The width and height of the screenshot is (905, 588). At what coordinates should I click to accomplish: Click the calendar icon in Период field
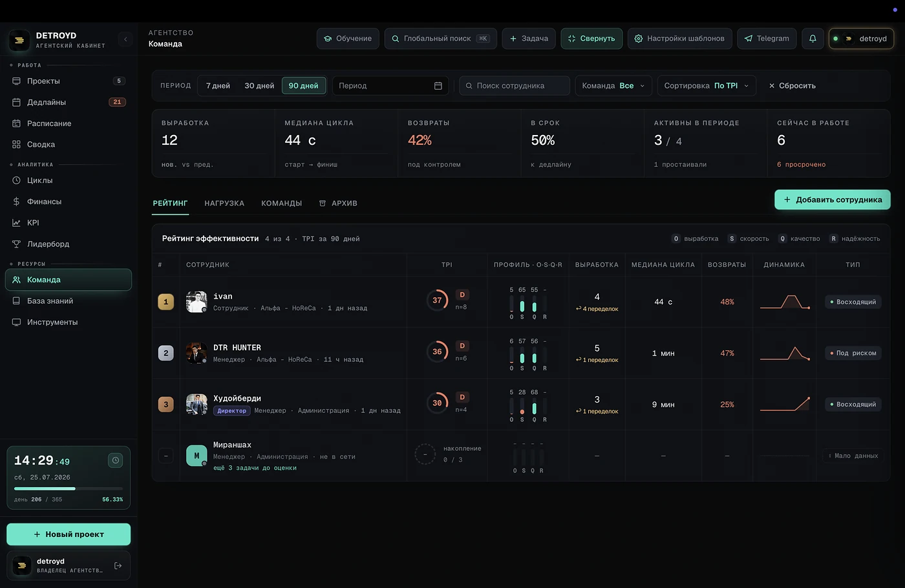coord(438,85)
